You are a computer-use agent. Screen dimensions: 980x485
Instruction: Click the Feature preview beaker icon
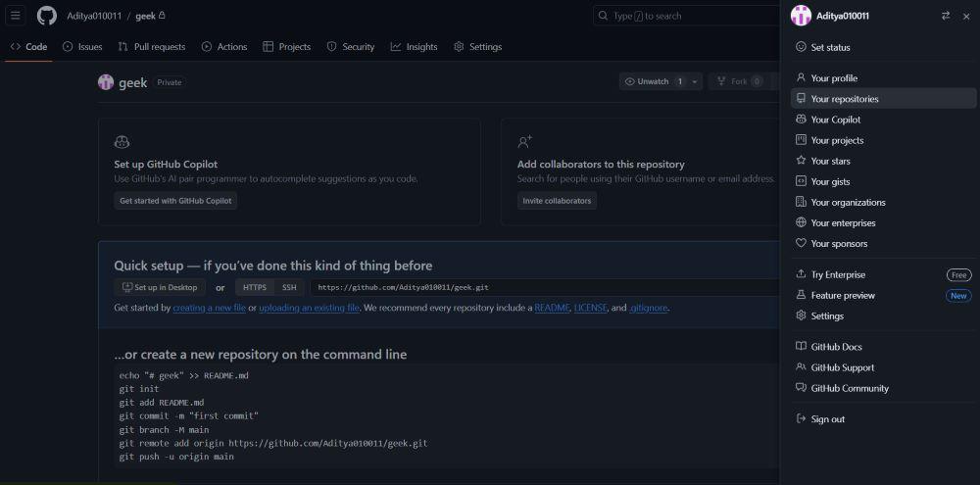coord(801,295)
